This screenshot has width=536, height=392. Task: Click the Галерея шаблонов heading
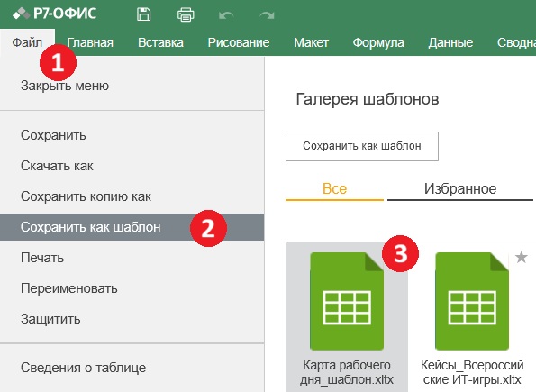click(368, 99)
